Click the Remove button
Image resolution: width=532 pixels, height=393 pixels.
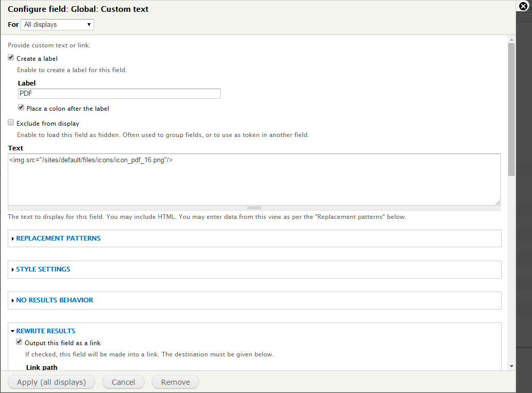point(175,382)
